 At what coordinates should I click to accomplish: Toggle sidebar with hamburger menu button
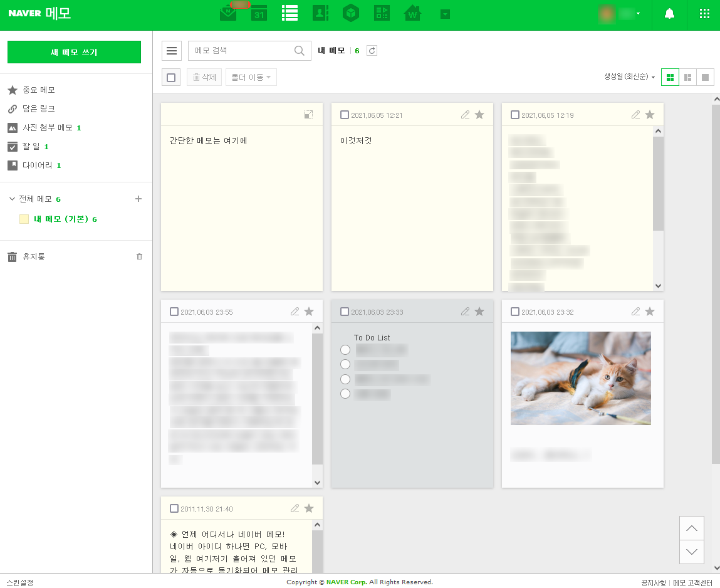[x=172, y=51]
